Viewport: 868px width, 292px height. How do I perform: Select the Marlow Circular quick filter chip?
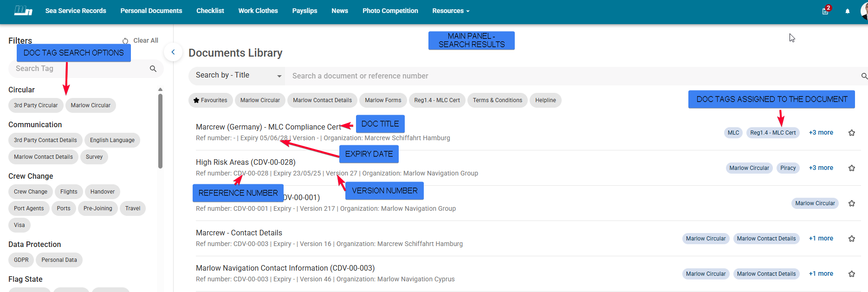(x=260, y=100)
